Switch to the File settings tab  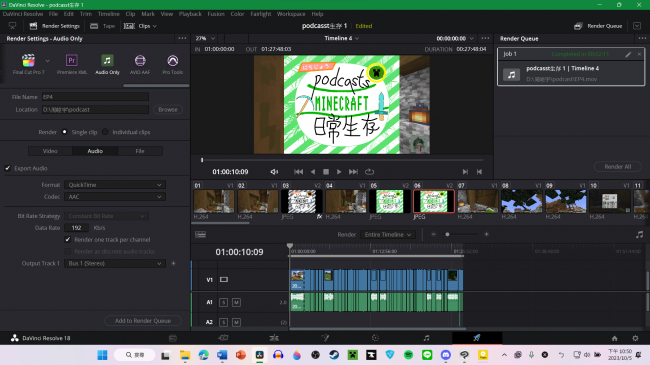click(x=140, y=151)
